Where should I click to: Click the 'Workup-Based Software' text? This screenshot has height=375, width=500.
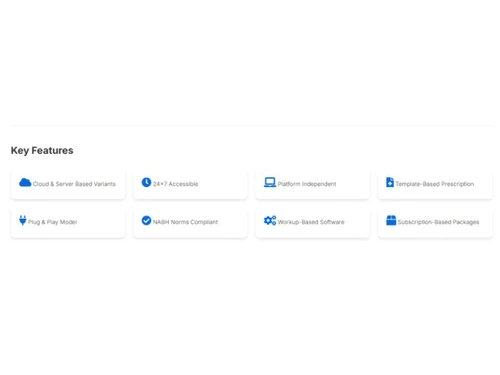click(311, 222)
